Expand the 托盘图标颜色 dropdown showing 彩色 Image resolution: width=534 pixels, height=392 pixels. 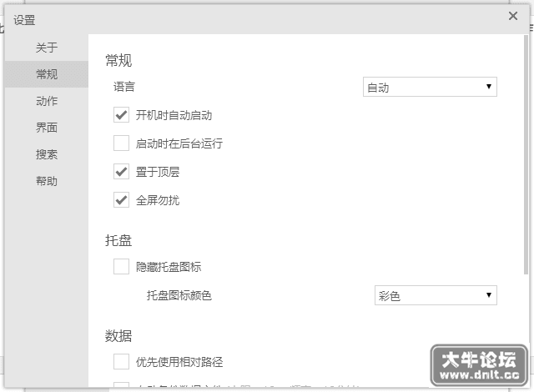436,295
